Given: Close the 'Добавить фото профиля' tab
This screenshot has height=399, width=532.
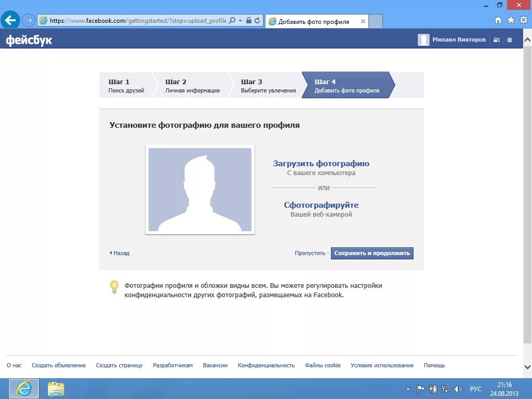Looking at the screenshot, I should click(x=363, y=21).
